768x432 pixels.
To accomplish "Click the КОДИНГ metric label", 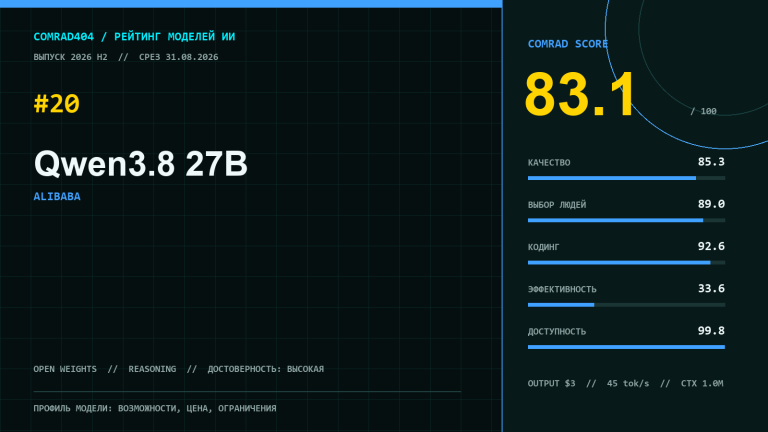I will [543, 247].
